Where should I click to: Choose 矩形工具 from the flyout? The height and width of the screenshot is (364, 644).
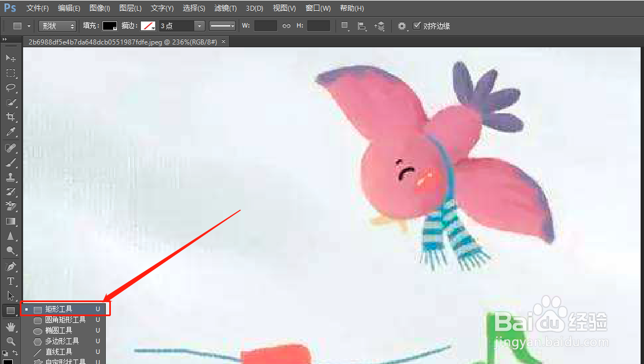(64, 309)
